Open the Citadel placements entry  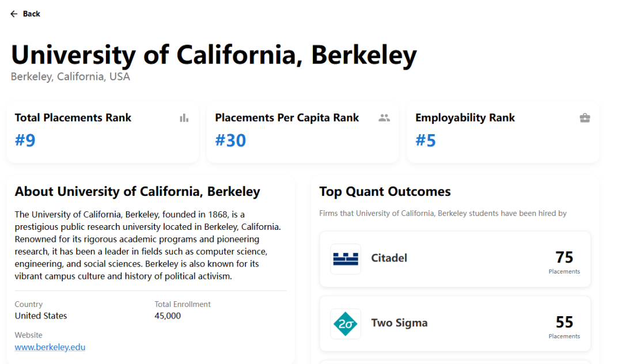[455, 259]
